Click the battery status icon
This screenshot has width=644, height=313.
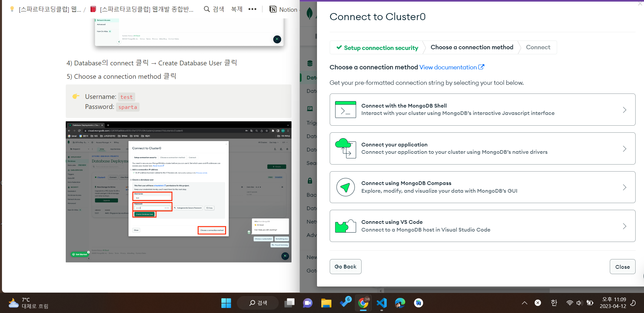590,303
